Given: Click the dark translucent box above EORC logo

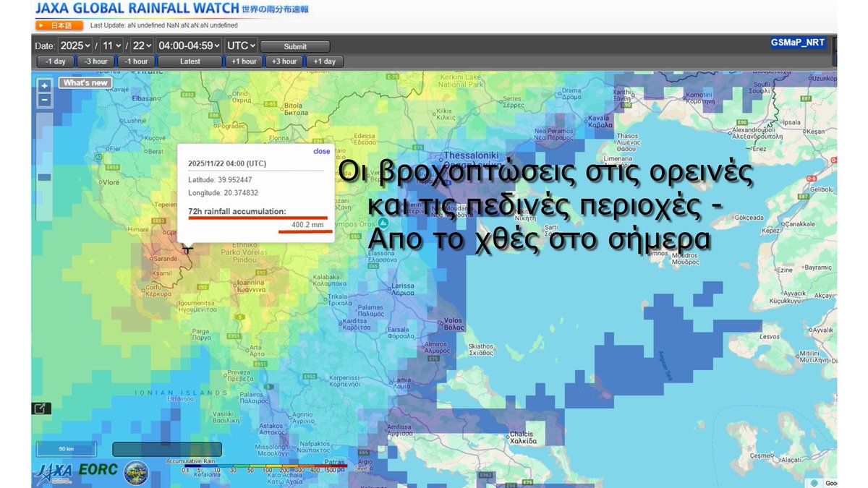Looking at the screenshot, I should (x=167, y=449).
